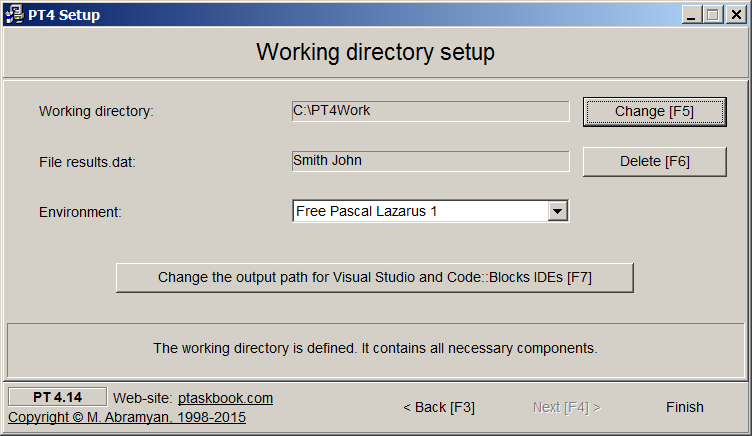
Task: Open the Environment dropdown arrow
Action: [557, 211]
